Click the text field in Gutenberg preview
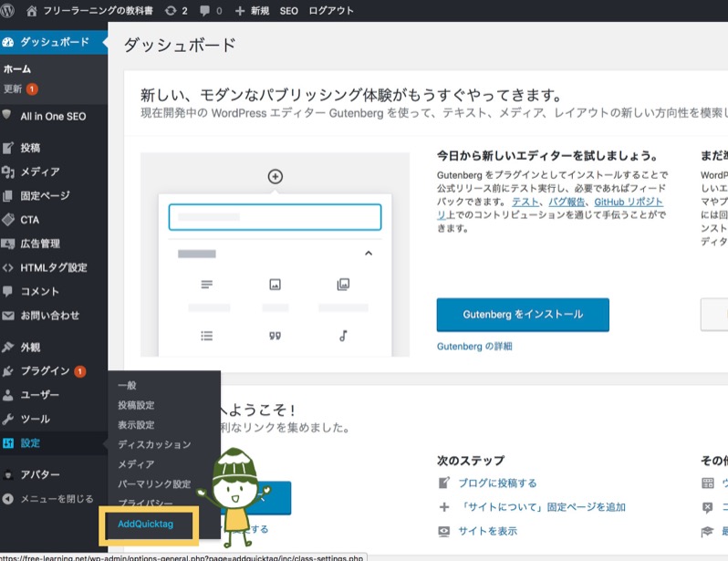The image size is (728, 561). point(276,217)
